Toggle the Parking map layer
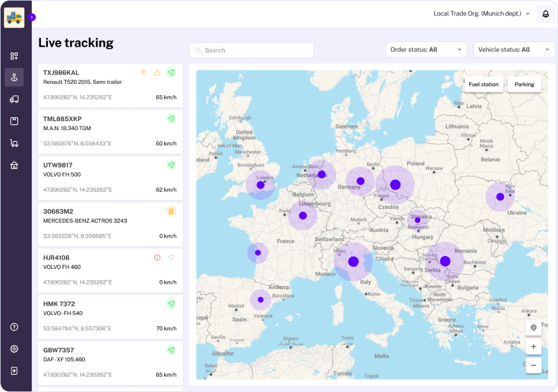 tap(524, 85)
